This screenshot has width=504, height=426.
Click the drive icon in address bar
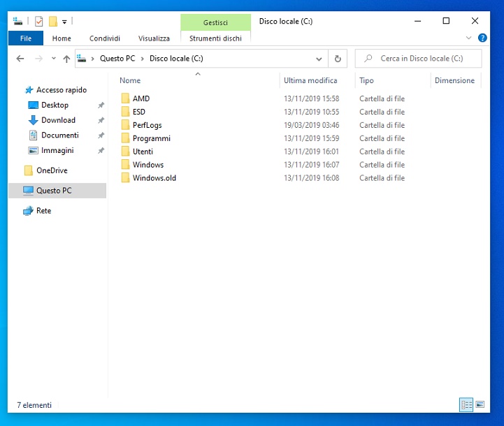click(x=82, y=59)
